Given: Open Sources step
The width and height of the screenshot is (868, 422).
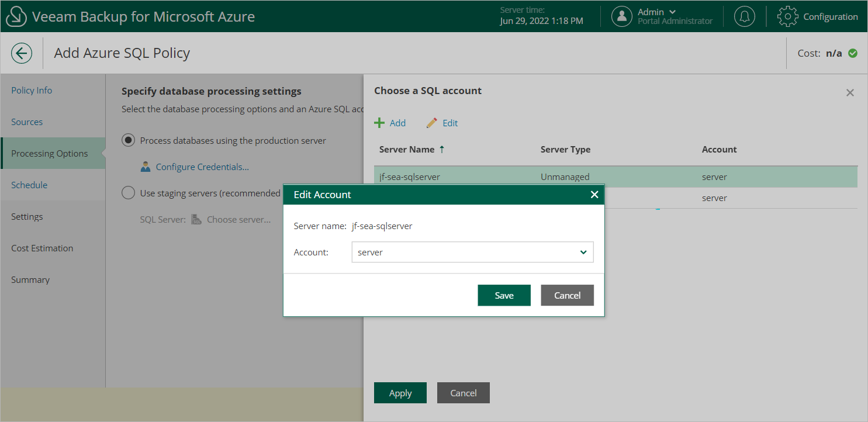Looking at the screenshot, I should tap(27, 122).
